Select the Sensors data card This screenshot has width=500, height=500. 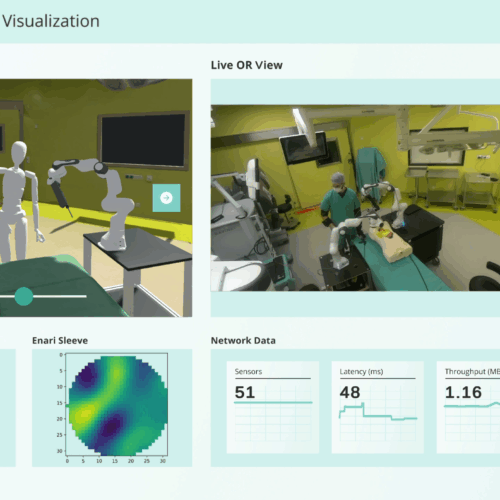point(273,407)
